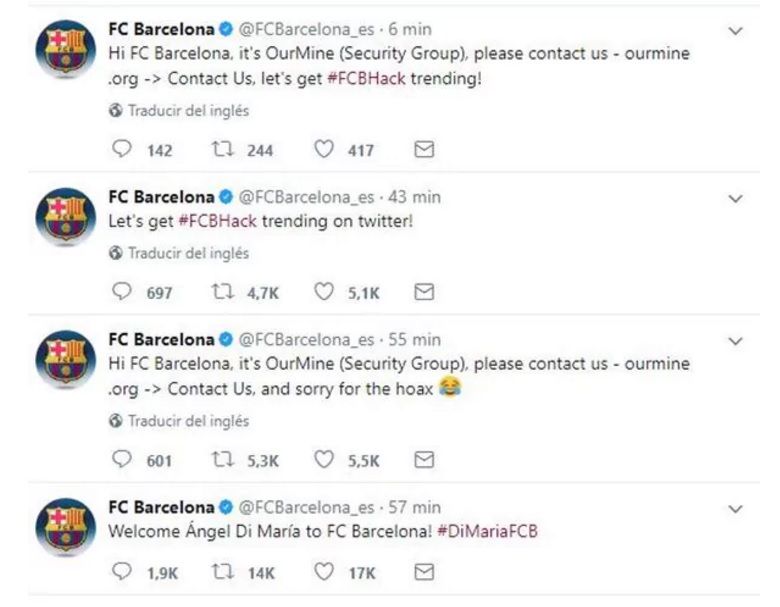Open the #FCBHack hashtag in the 43 min tweet
This screenshot has width=780, height=607.
[218, 221]
